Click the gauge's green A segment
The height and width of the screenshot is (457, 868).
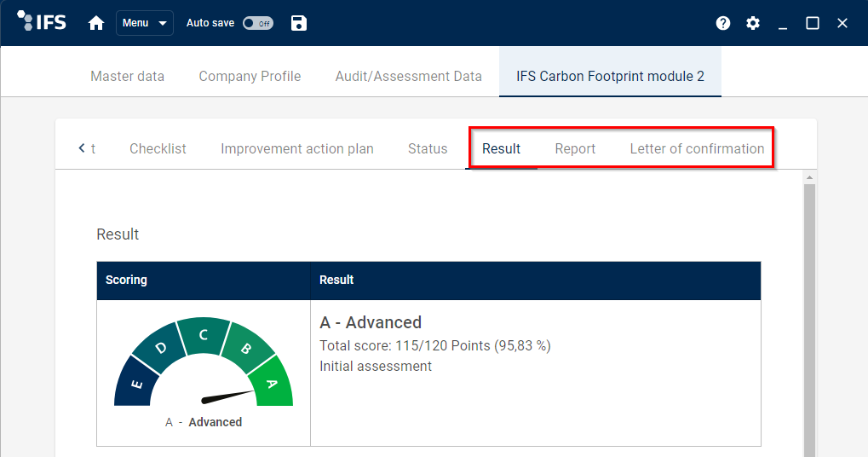(x=271, y=382)
